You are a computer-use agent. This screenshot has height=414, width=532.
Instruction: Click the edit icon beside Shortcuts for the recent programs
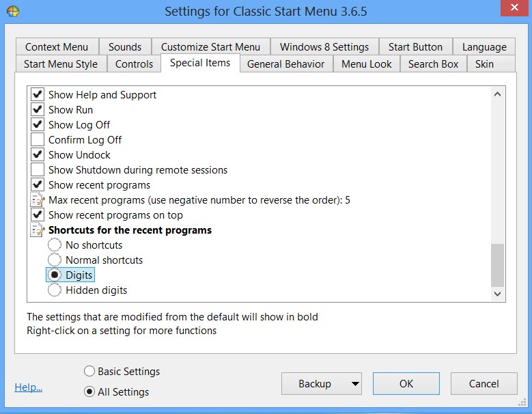(38, 230)
